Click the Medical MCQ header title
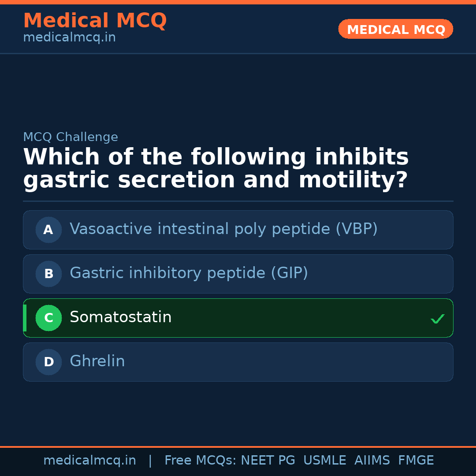 point(95,21)
